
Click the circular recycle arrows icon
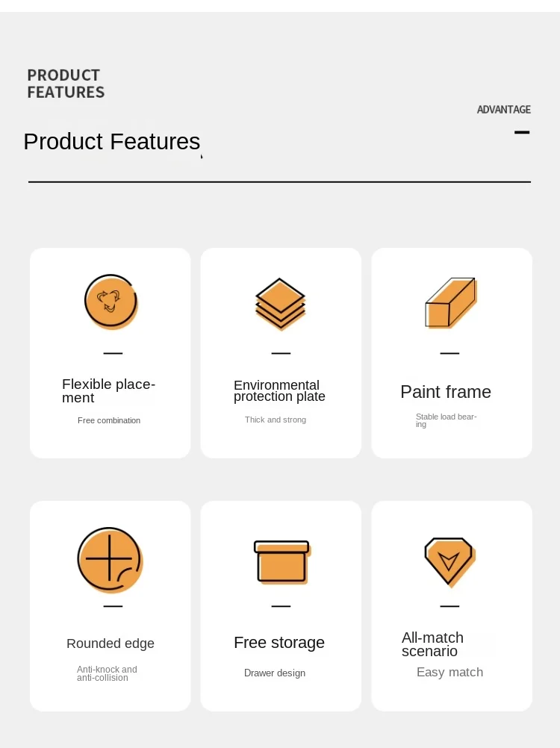(x=111, y=302)
